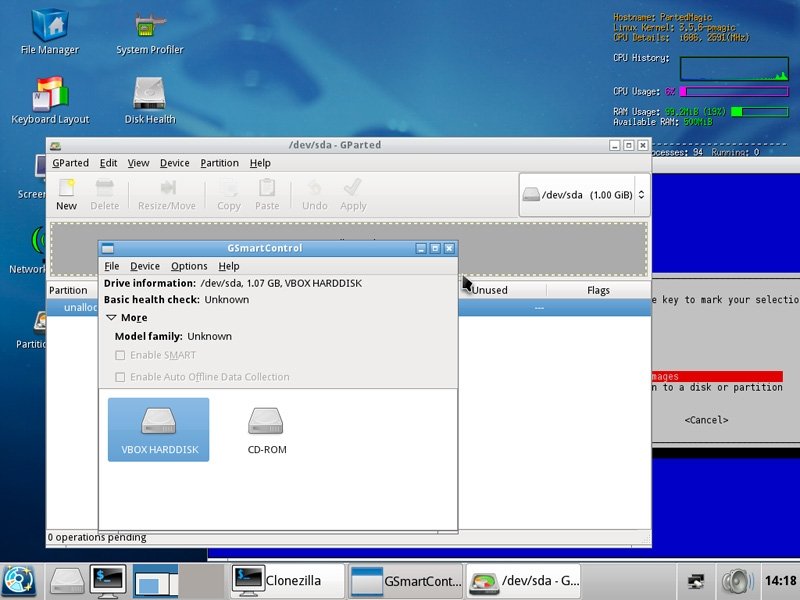Switch to the /dev/sda GParted taskbar button
The image size is (800, 600).
(523, 581)
